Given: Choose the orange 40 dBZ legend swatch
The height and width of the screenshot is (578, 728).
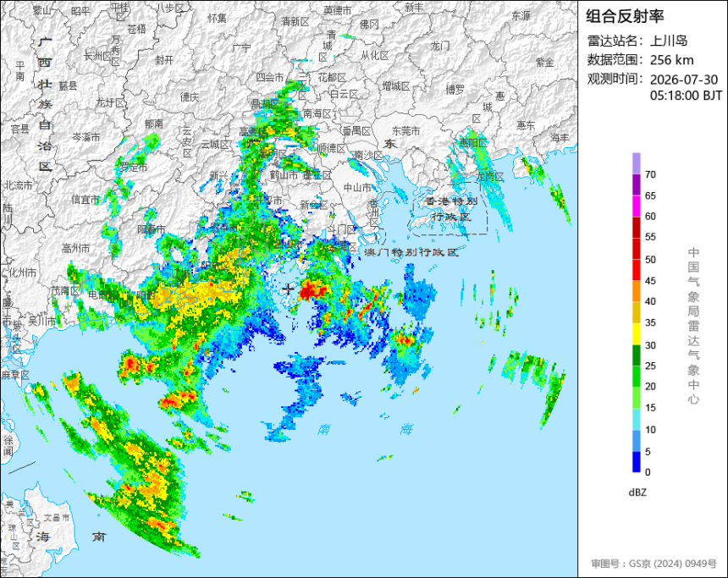Looking at the screenshot, I should (x=636, y=291).
